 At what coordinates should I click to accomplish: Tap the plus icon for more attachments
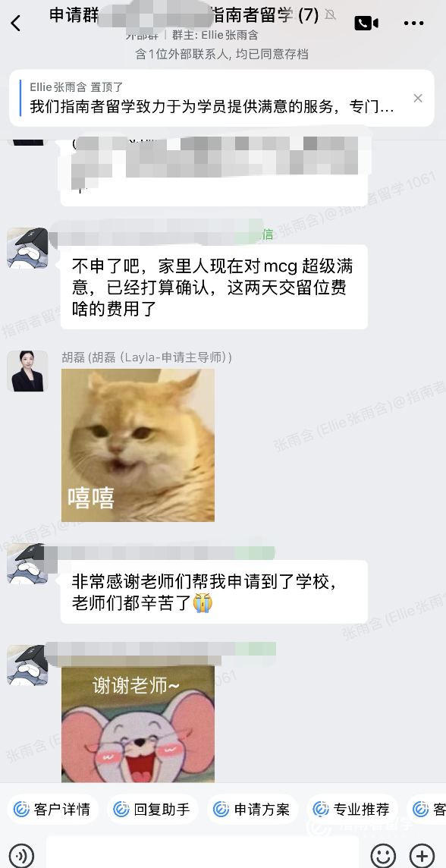422,855
